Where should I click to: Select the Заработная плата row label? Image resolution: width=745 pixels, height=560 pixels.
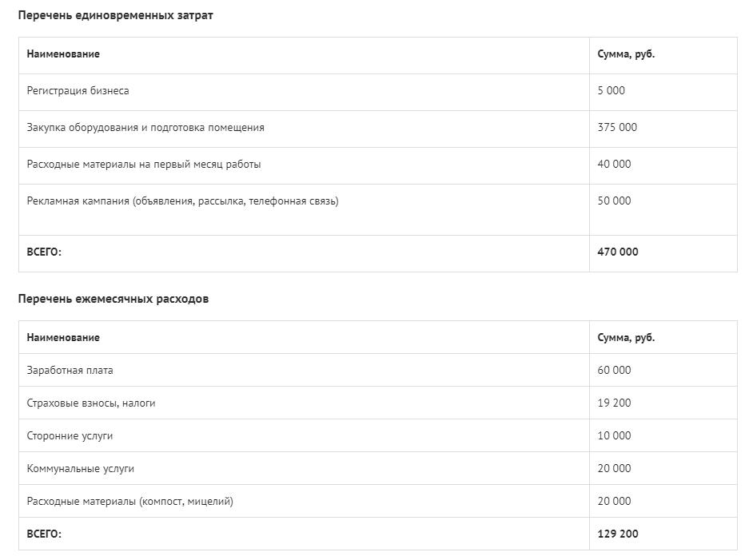[70, 371]
